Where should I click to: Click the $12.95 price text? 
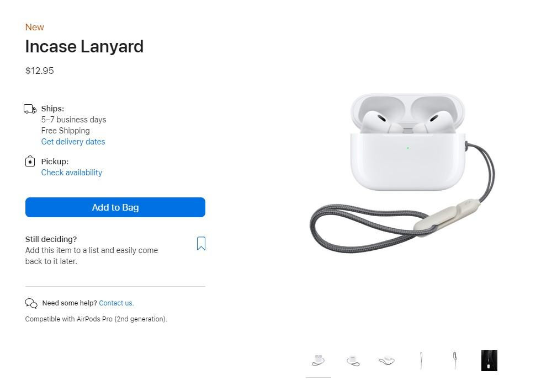coord(39,71)
